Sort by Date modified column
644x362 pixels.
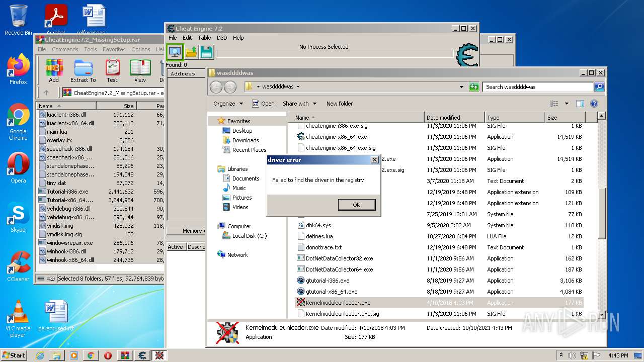(454, 118)
